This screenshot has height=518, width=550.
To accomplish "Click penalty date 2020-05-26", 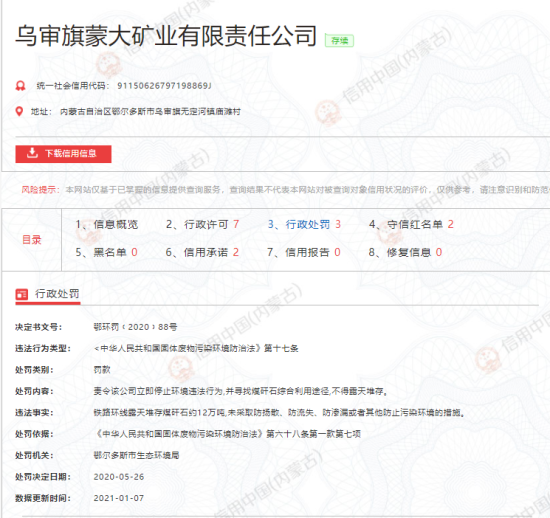I will (119, 477).
